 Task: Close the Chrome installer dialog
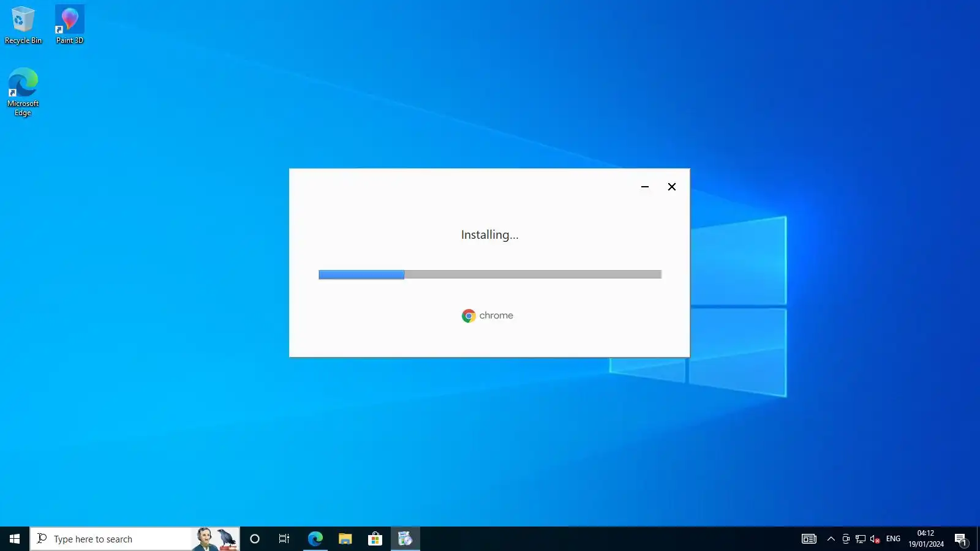tap(672, 187)
